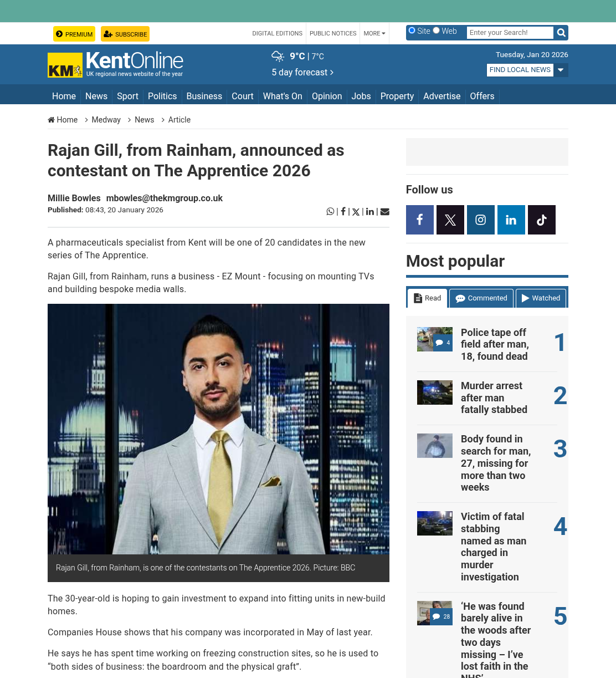This screenshot has height=678, width=616.
Task: Go to Home in main navigation
Action: pos(64,96)
